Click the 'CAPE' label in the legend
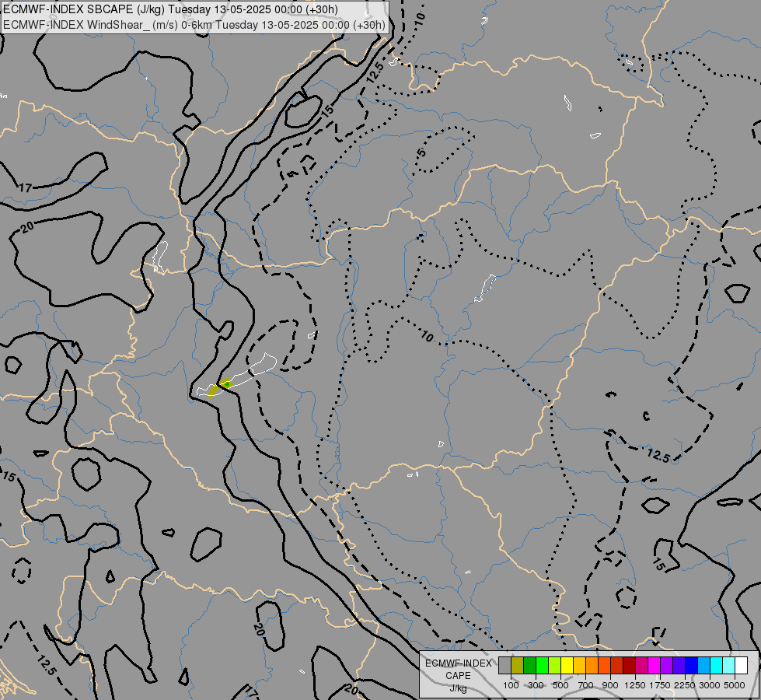Viewport: 761px width, 700px height. [458, 676]
